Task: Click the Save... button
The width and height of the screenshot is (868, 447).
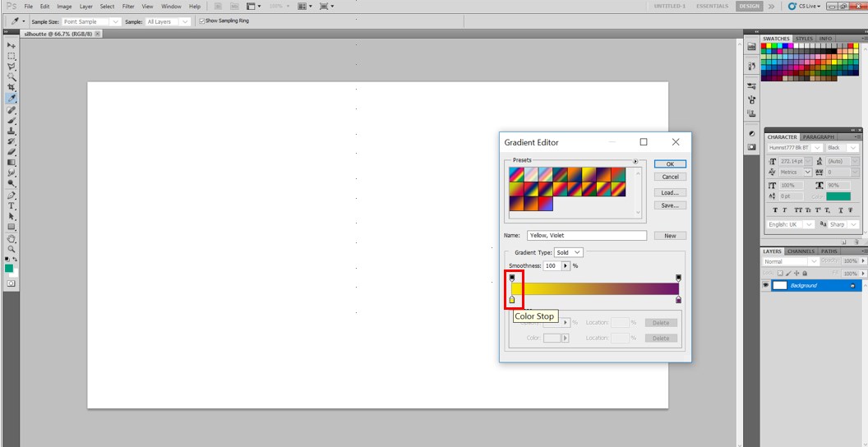Action: tap(670, 205)
